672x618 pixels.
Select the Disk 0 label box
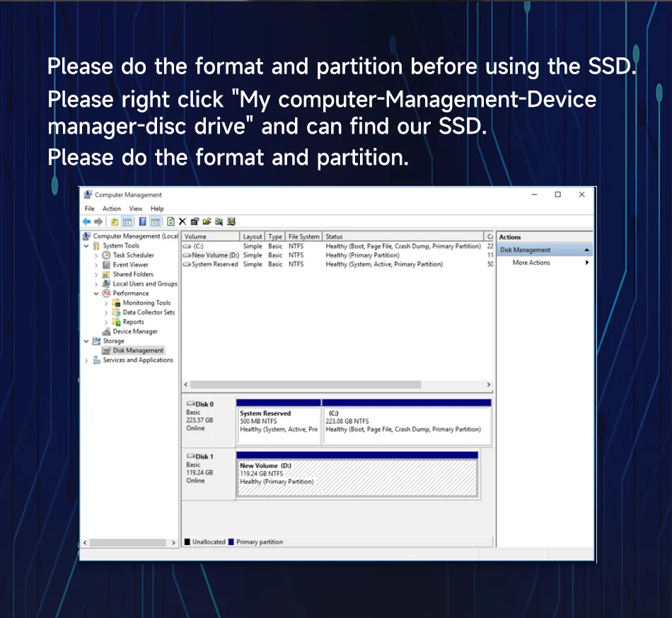pyautogui.click(x=208, y=416)
